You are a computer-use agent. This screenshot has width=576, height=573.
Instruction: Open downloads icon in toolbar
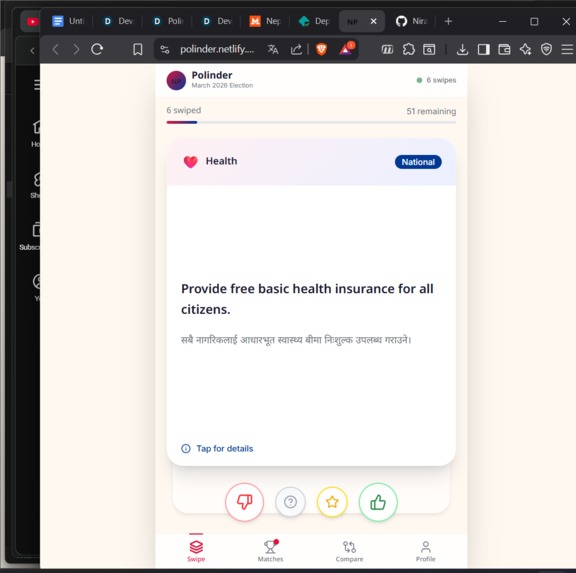462,49
